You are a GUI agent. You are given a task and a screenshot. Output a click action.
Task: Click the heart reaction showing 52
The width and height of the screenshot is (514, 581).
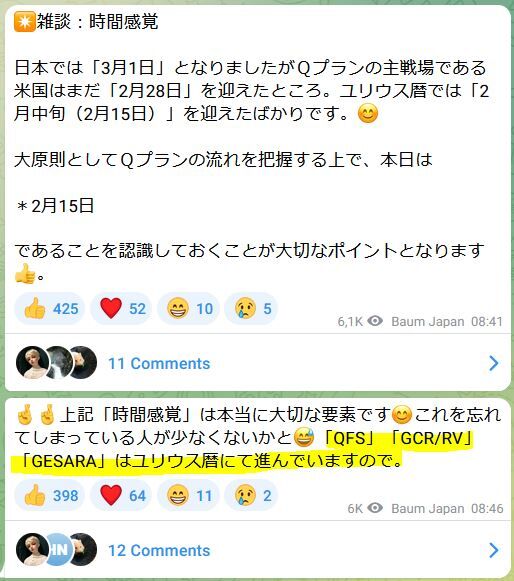pyautogui.click(x=121, y=308)
